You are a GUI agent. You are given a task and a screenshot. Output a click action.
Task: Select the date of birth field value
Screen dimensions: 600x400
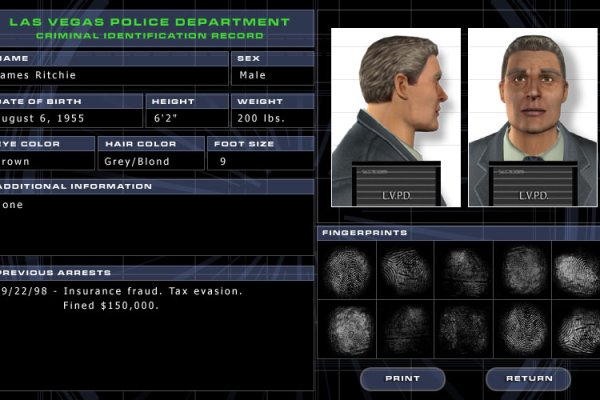coord(70,118)
